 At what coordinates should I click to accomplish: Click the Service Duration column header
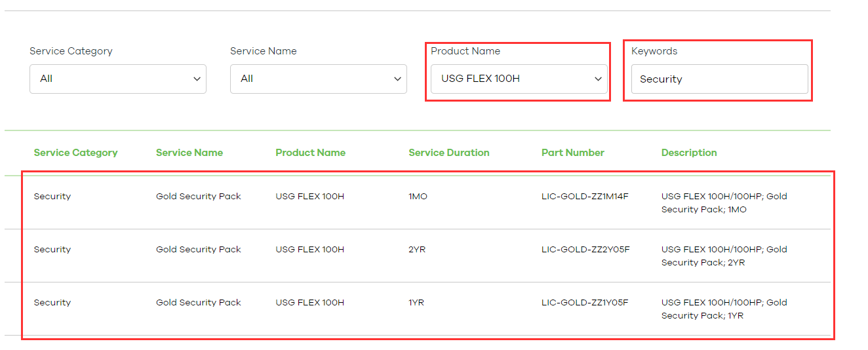pyautogui.click(x=448, y=153)
